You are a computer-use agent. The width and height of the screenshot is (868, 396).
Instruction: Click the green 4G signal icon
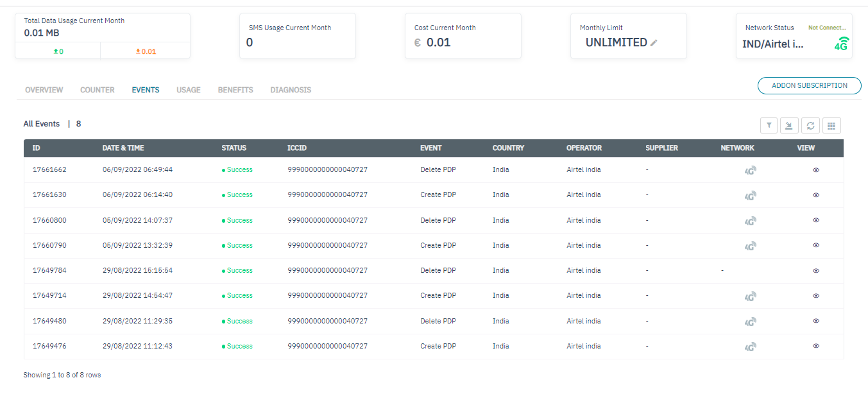coord(841,44)
